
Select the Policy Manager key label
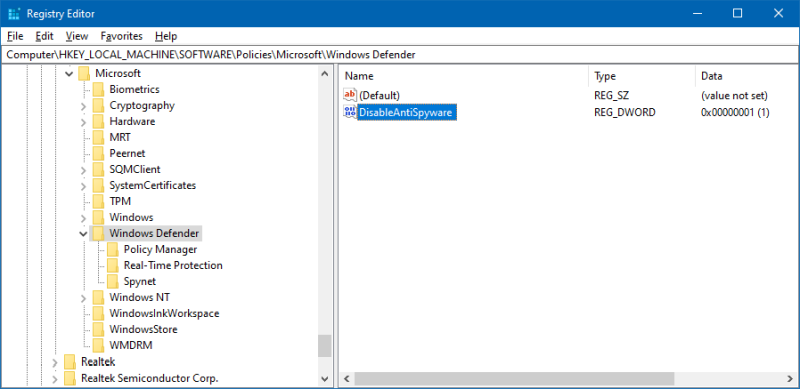[x=160, y=249]
